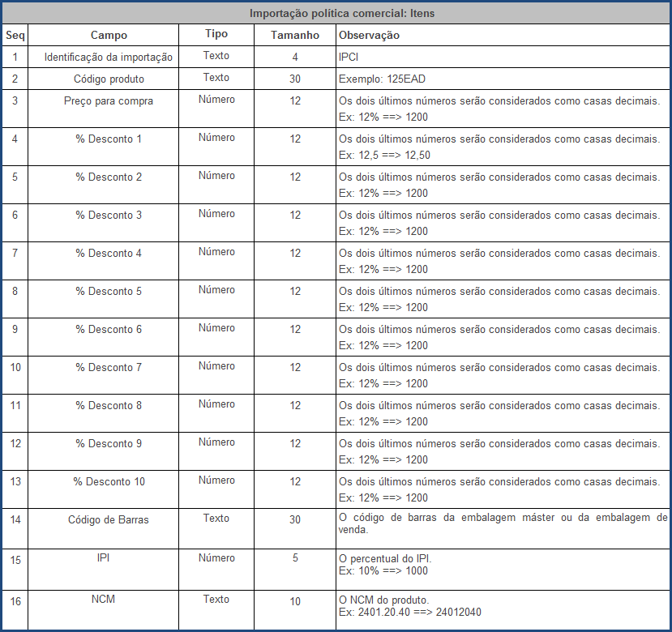Click the size value '30' for Código de Barras

coord(295,519)
